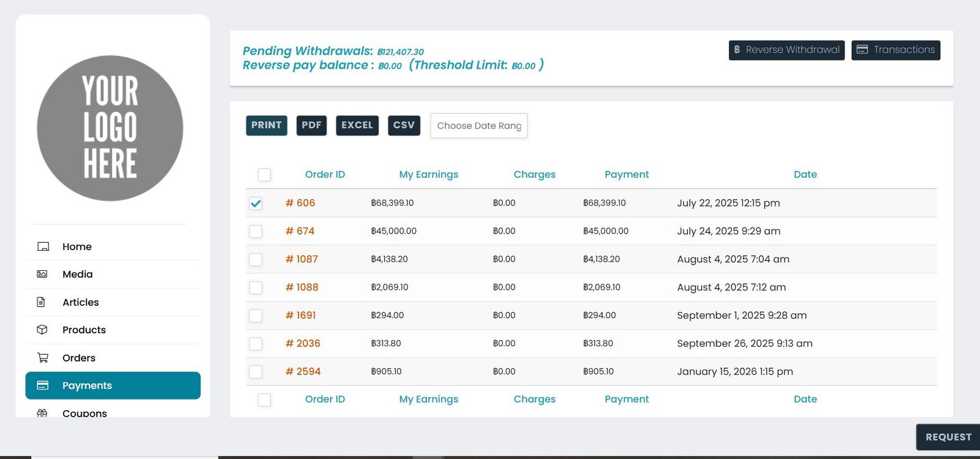Viewport: 980px width, 459px height.
Task: Open order # 1087 link
Action: 301,259
